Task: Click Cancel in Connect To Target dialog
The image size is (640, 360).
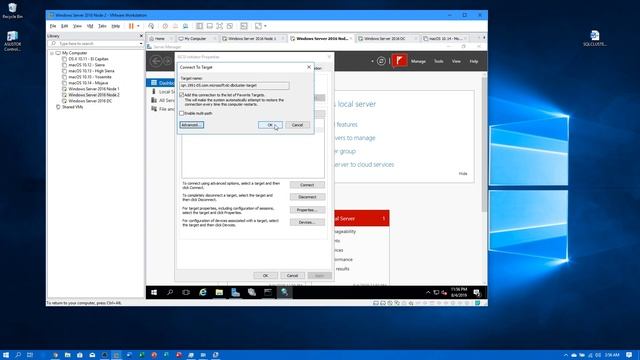Action: click(297, 125)
